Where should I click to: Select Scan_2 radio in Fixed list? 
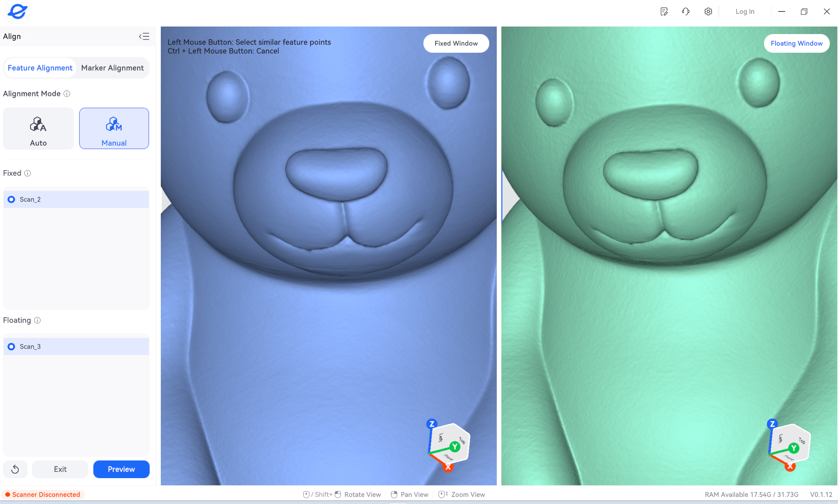click(11, 199)
